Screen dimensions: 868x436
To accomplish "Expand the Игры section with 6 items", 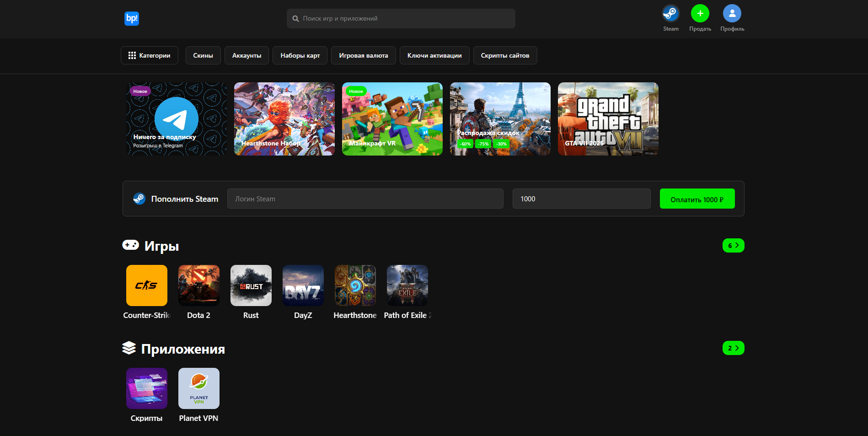I will click(733, 246).
